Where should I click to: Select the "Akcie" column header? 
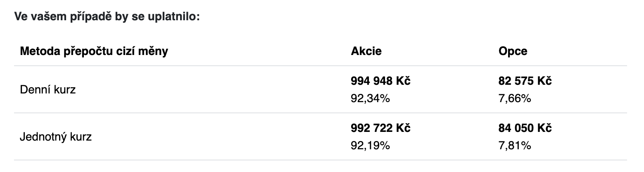tap(366, 51)
